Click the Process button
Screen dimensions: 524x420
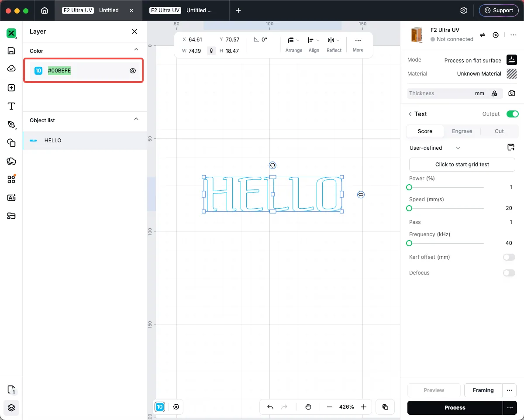pos(455,408)
